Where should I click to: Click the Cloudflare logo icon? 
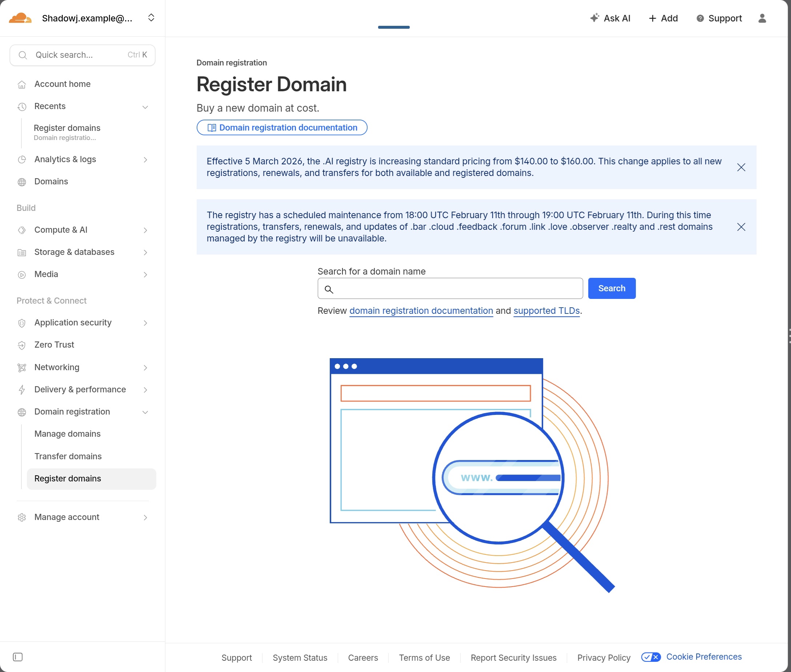click(x=20, y=18)
